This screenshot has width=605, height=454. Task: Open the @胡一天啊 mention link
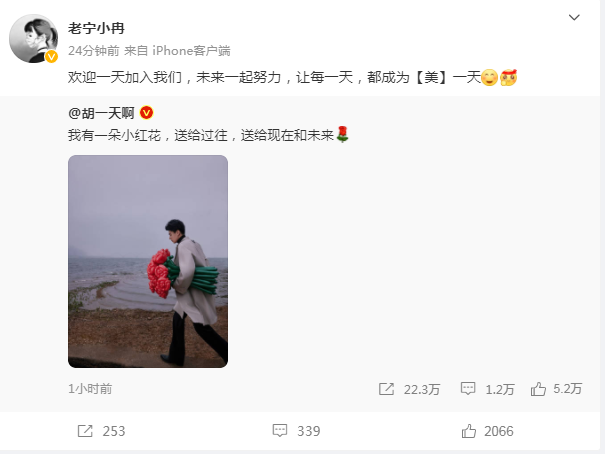coord(101,113)
